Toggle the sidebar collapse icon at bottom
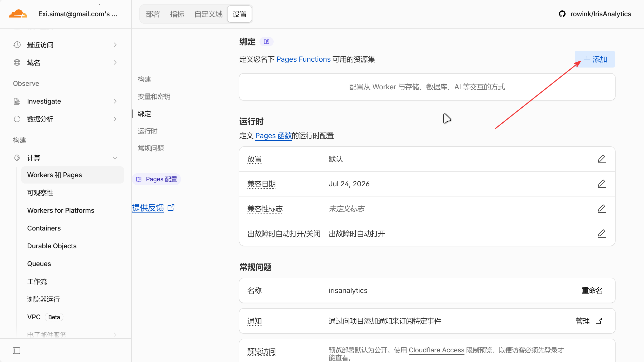 coord(16,351)
